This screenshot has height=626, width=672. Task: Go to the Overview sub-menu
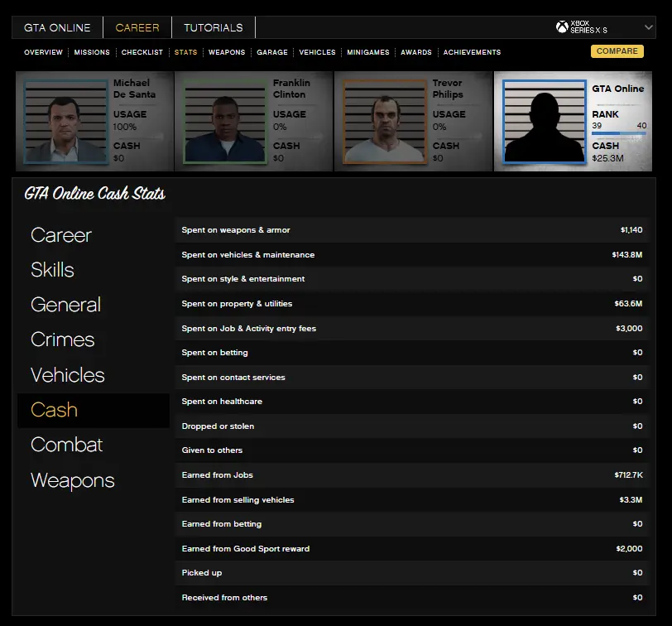(43, 52)
